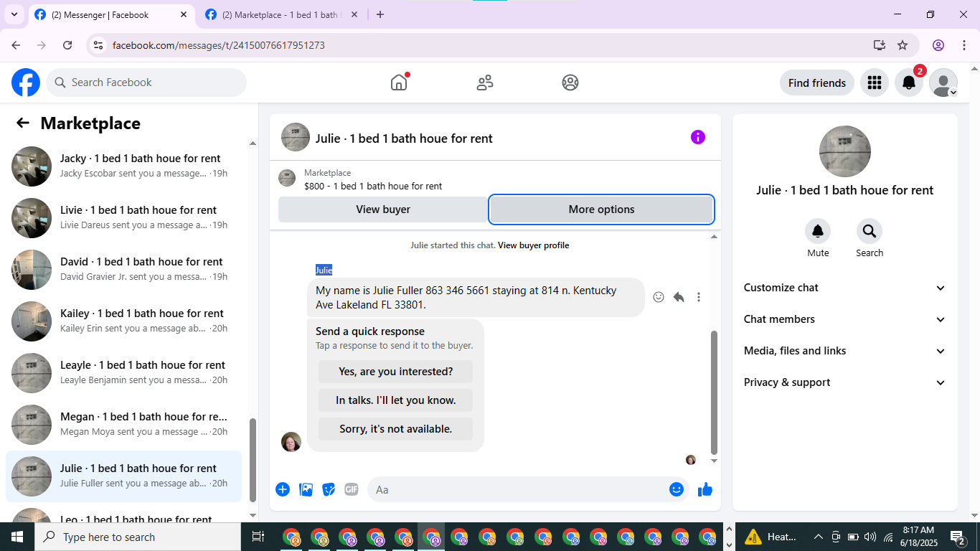Open emoji picker in message box
The height and width of the screenshot is (551, 980).
[x=677, y=489]
